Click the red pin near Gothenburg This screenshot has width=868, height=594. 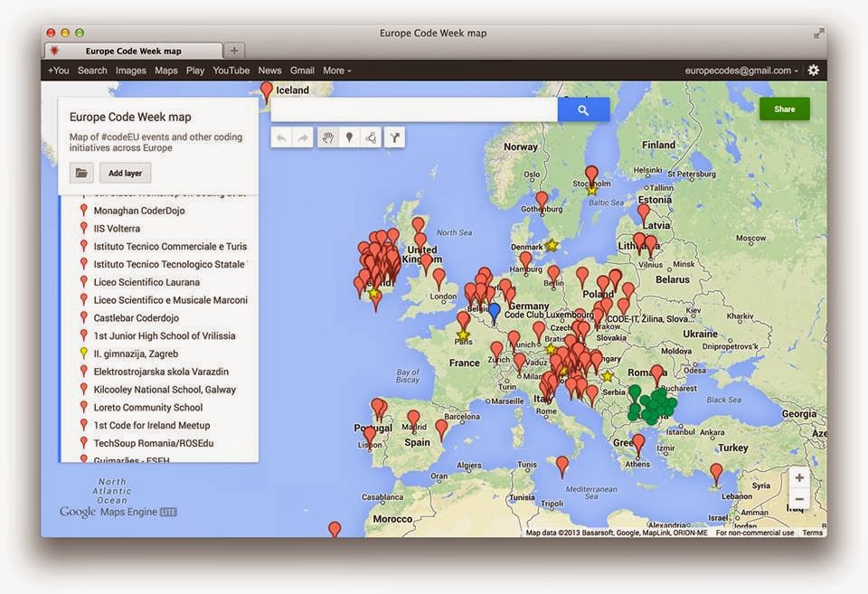pyautogui.click(x=542, y=202)
